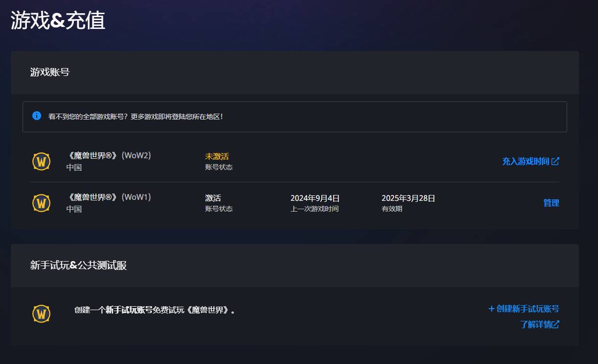Open 管理 for the WoW1 account
Image resolution: width=598 pixels, height=364 pixels.
551,203
